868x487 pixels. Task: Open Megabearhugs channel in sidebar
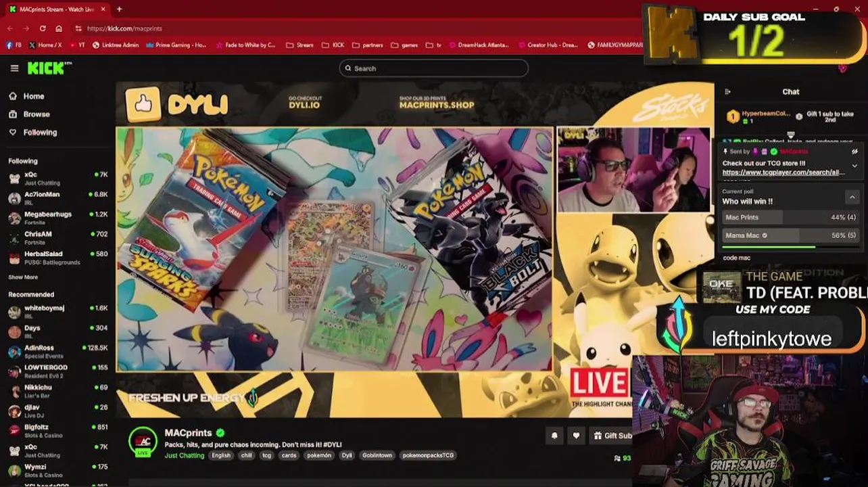(x=58, y=217)
